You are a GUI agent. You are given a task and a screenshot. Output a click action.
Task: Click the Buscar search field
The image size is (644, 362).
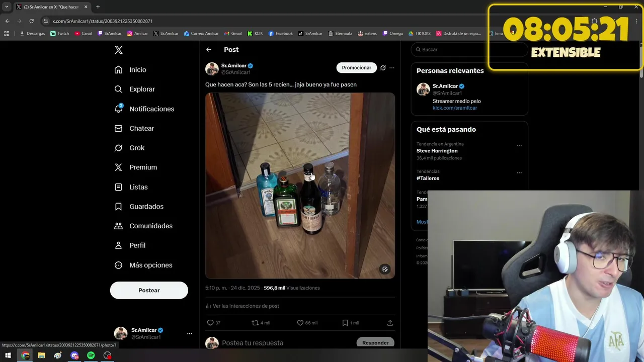click(469, 49)
